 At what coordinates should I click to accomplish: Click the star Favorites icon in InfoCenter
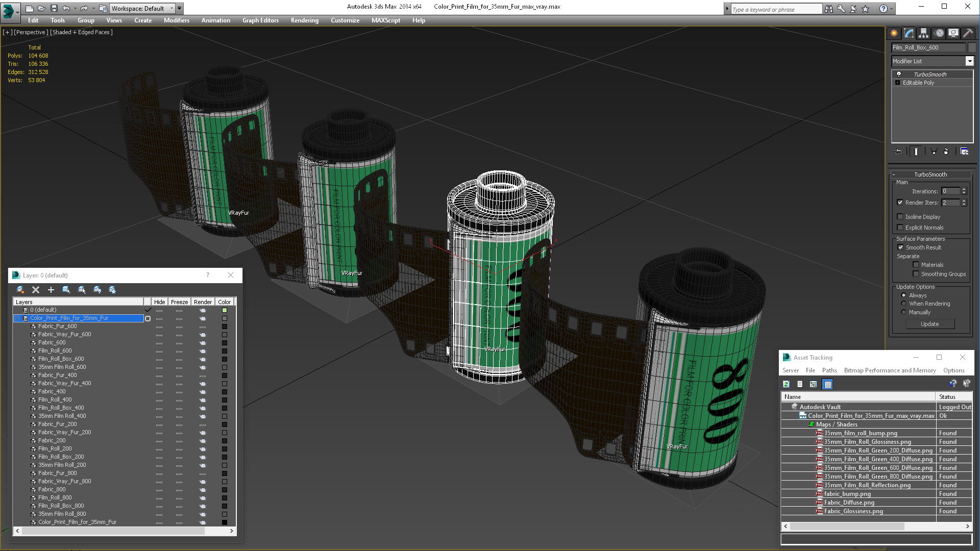tap(866, 9)
